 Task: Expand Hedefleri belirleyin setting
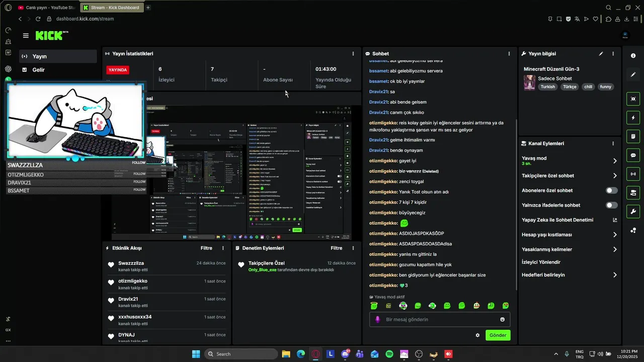point(570,275)
